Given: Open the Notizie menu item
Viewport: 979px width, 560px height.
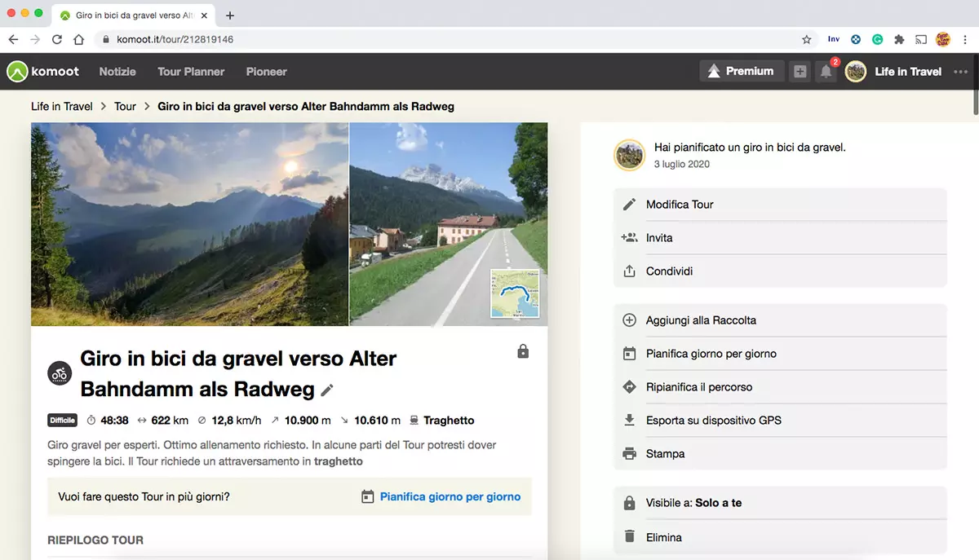Looking at the screenshot, I should [x=117, y=72].
